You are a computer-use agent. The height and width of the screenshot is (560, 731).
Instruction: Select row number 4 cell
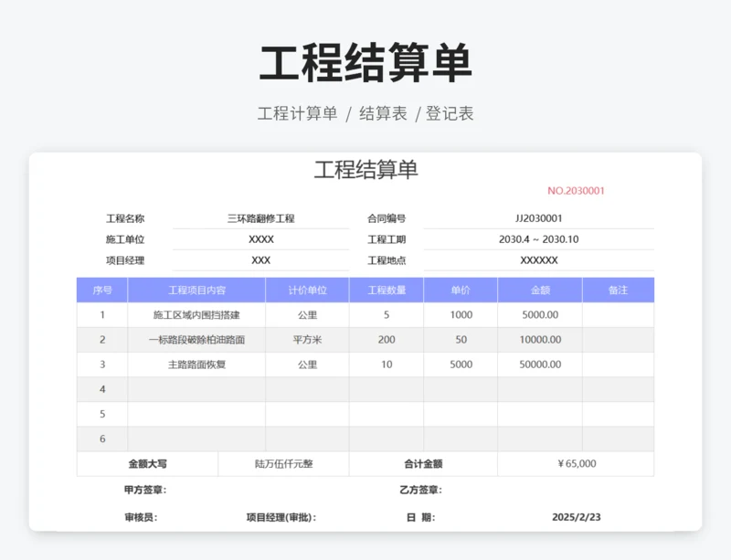(102, 389)
